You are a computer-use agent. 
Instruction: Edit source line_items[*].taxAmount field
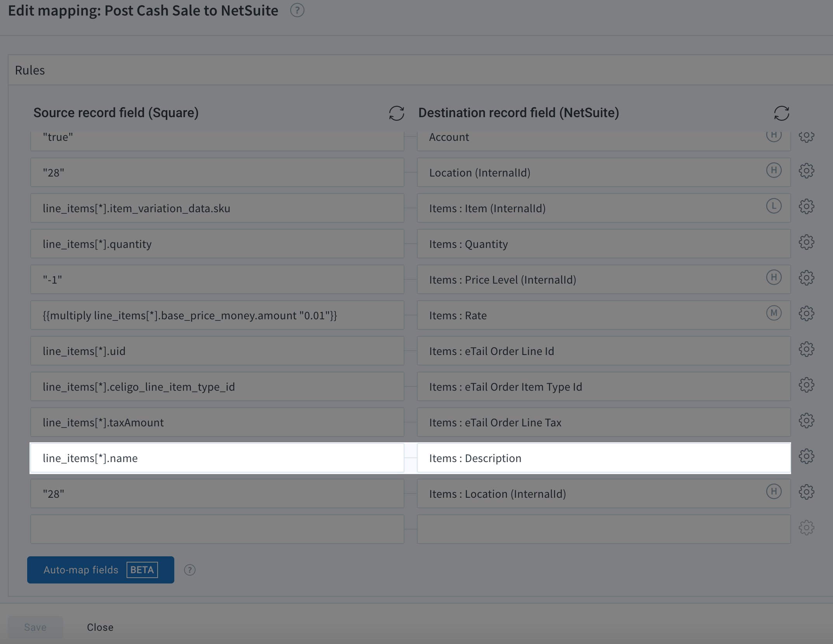(217, 422)
